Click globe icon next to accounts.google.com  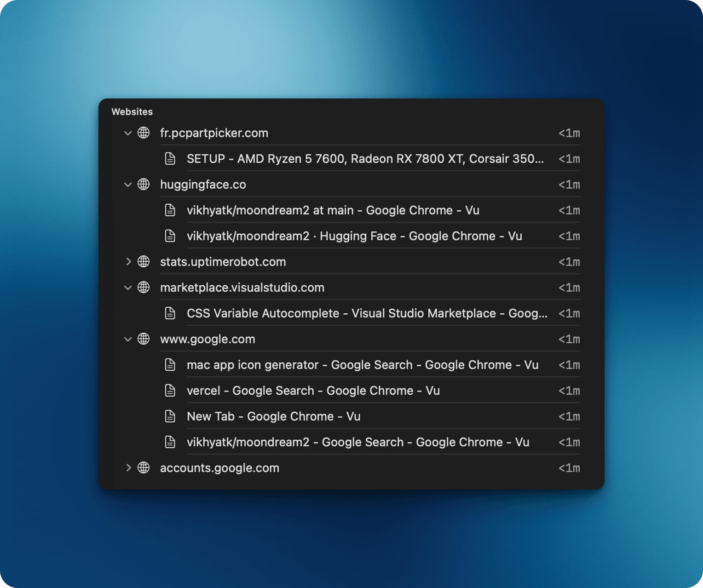[144, 468]
